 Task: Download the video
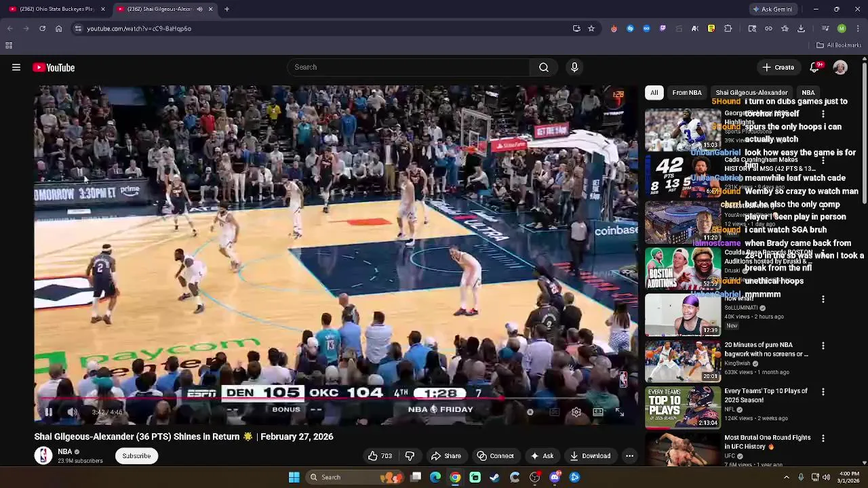click(590, 456)
